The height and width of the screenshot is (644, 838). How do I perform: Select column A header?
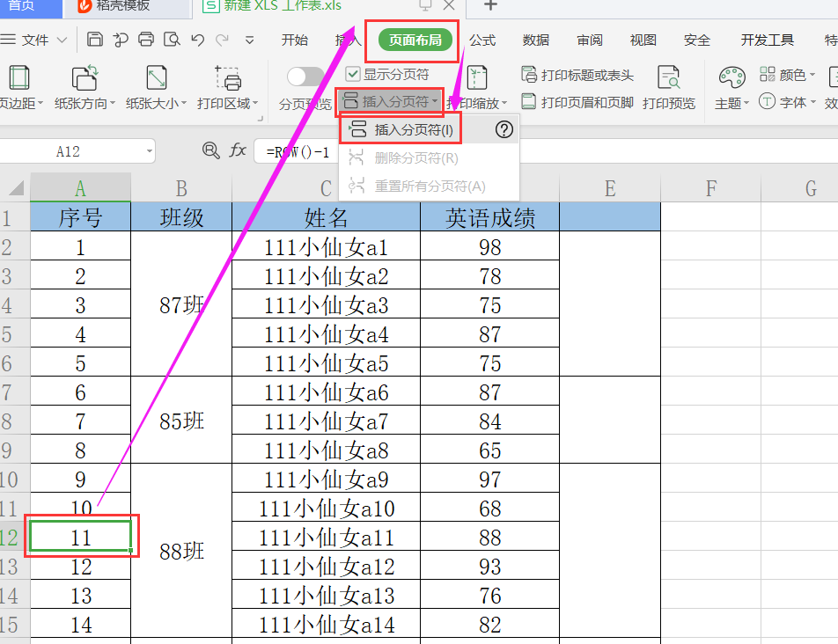(80, 188)
